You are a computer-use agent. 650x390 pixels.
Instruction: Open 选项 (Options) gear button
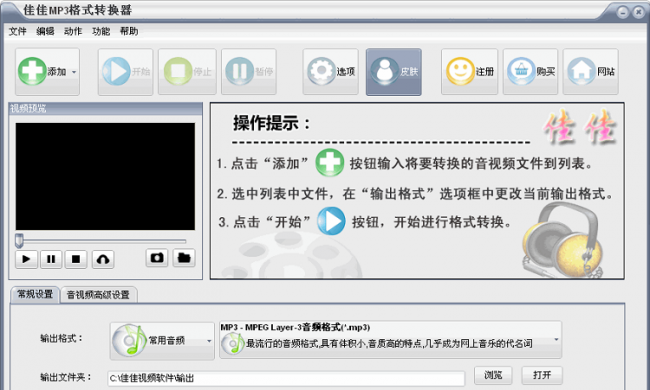coord(331,72)
